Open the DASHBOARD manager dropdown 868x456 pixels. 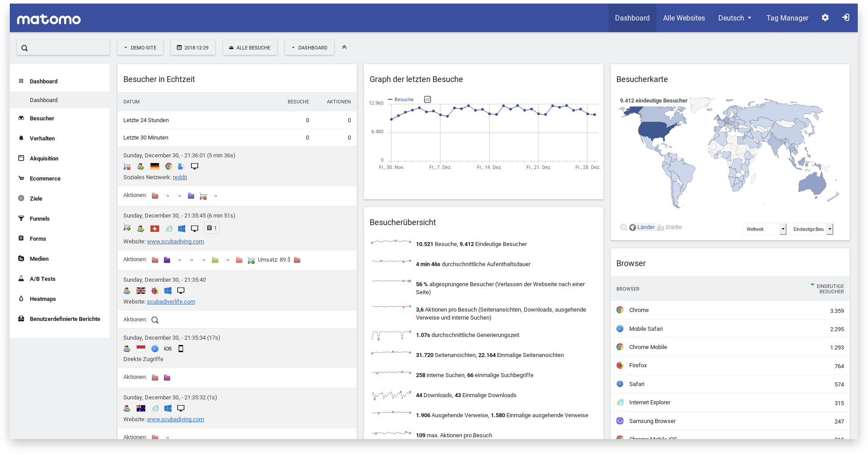310,48
